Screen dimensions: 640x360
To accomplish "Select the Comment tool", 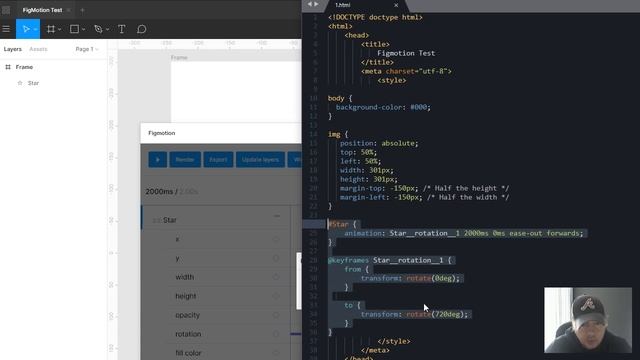I will [142, 29].
